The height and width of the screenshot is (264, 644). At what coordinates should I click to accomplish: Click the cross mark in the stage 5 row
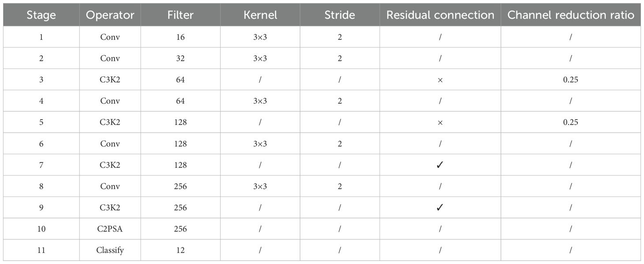click(440, 122)
